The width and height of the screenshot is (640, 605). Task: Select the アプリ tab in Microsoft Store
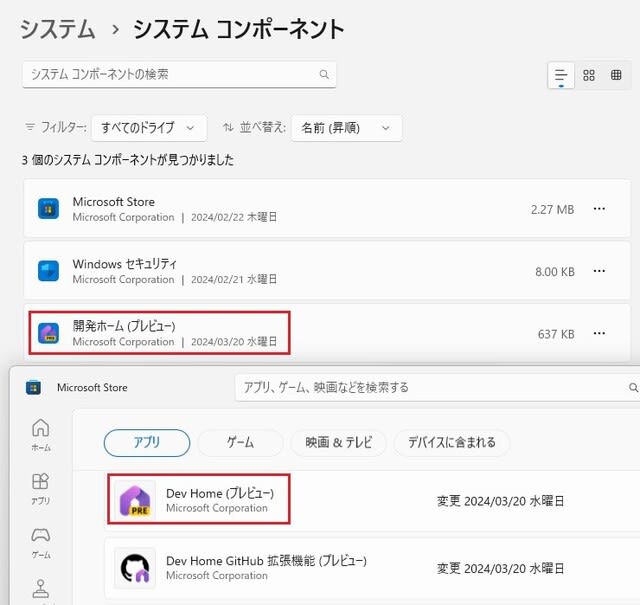coord(147,443)
